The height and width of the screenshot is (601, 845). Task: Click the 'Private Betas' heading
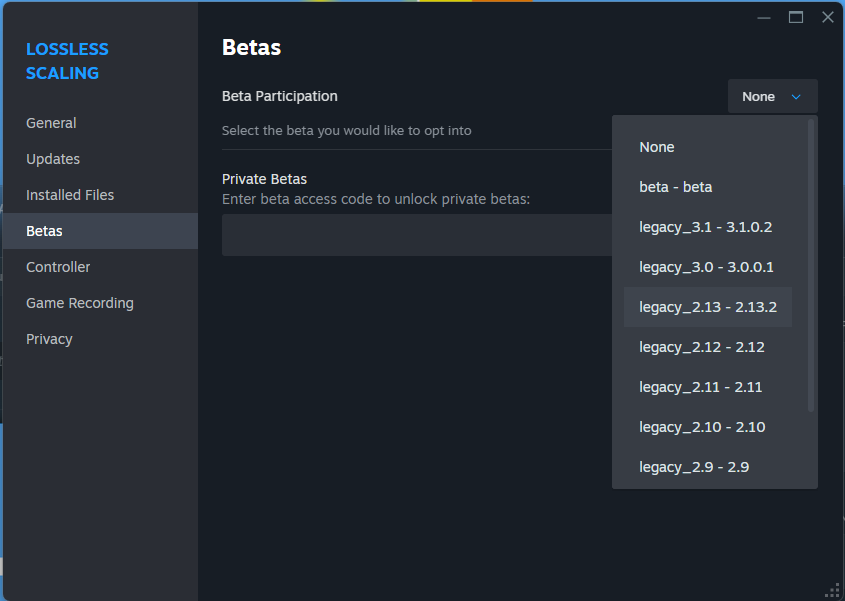[265, 179]
